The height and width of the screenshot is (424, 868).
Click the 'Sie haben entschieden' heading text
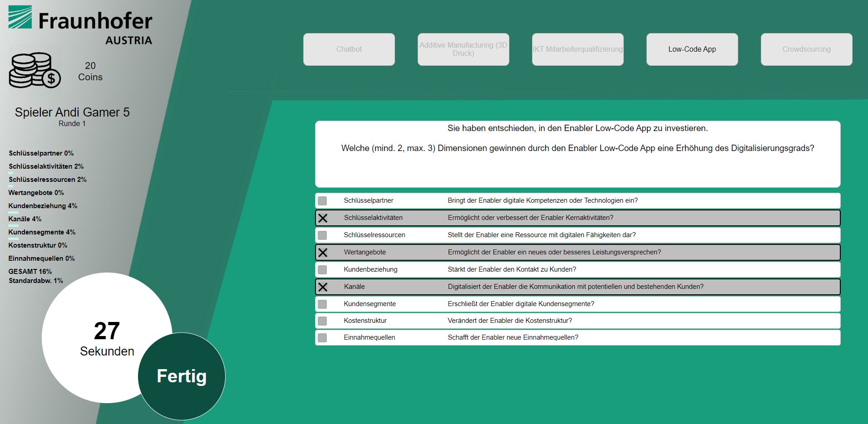[x=577, y=128]
